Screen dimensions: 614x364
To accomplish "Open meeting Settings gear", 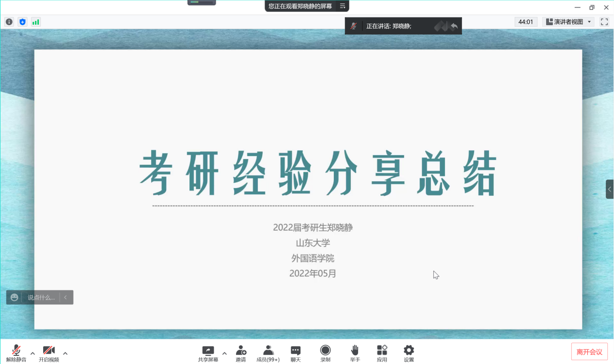I will (409, 353).
